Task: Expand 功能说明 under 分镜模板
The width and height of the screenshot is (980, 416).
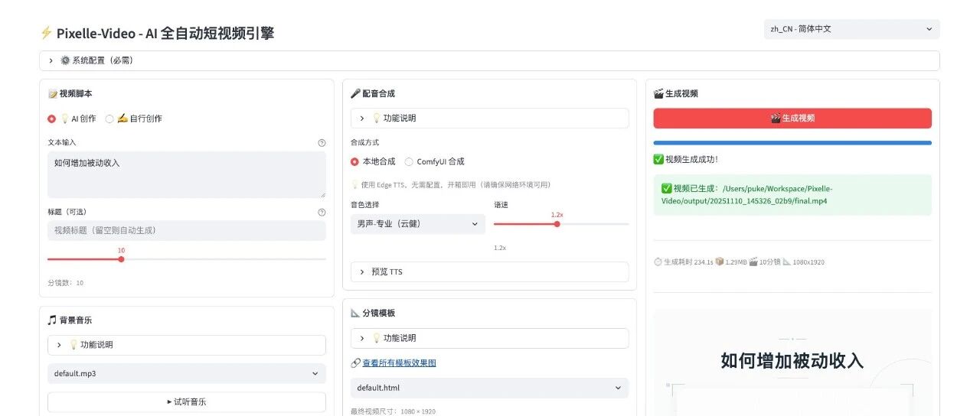Action: tap(489, 338)
